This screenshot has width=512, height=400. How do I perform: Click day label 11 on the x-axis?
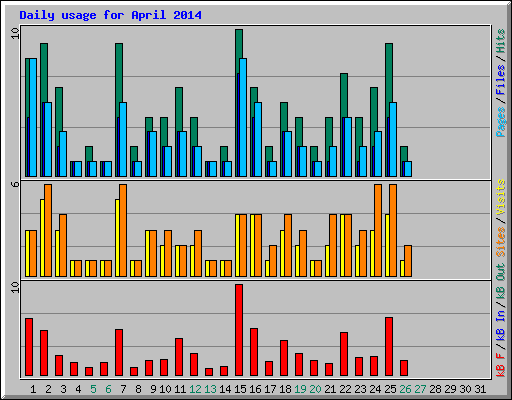point(180,389)
